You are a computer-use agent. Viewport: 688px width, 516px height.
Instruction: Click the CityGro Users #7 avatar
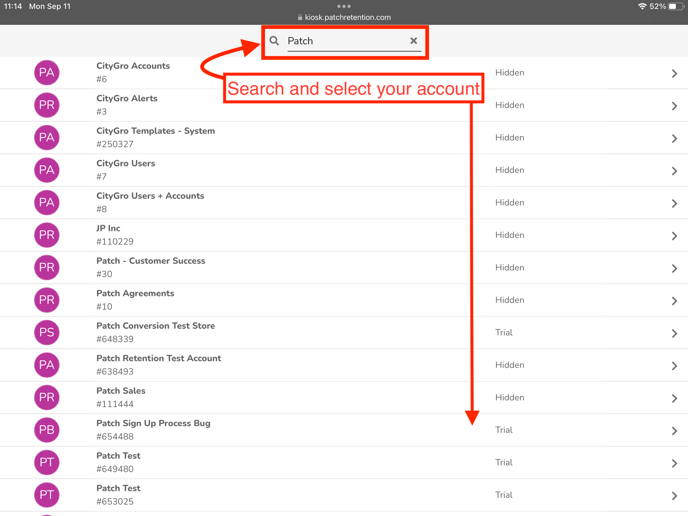click(47, 170)
